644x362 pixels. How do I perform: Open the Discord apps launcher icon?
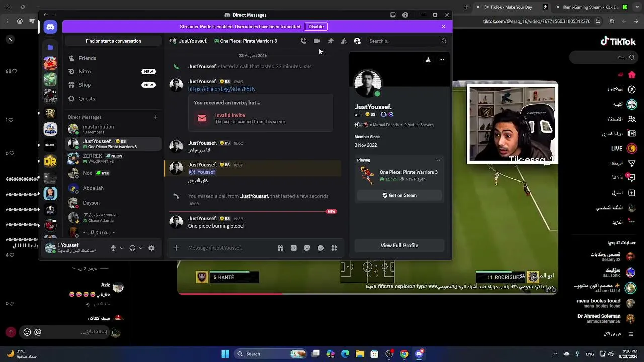coord(334,248)
